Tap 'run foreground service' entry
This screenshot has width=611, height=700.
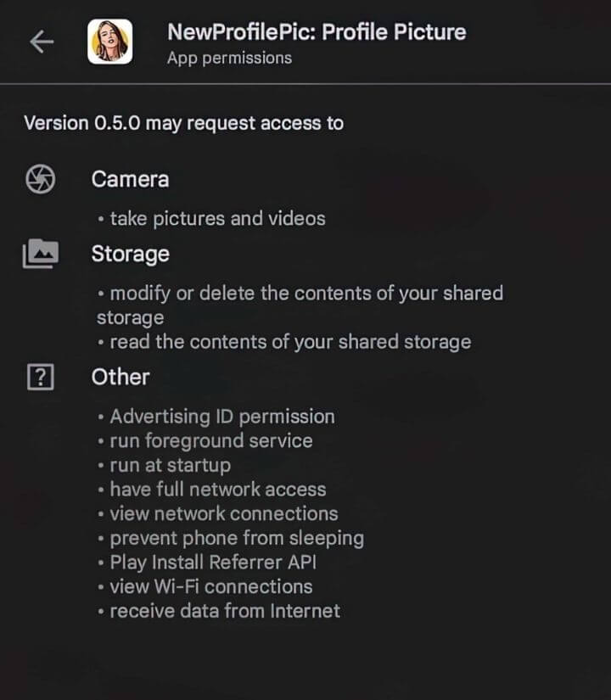pos(210,441)
